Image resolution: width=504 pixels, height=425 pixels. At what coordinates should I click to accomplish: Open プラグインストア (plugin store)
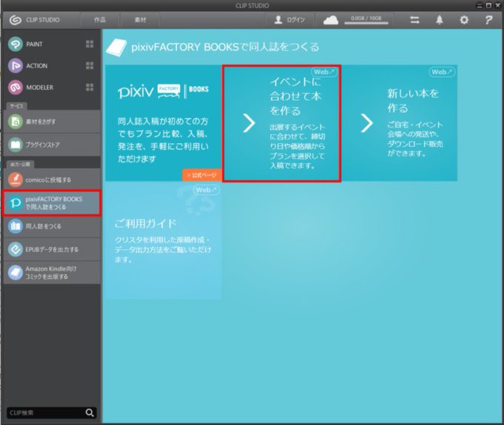click(x=52, y=145)
